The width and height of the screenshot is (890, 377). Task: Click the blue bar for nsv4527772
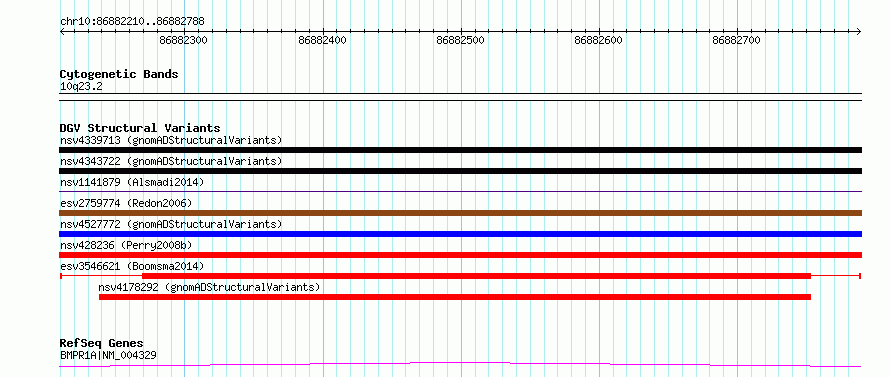point(460,234)
